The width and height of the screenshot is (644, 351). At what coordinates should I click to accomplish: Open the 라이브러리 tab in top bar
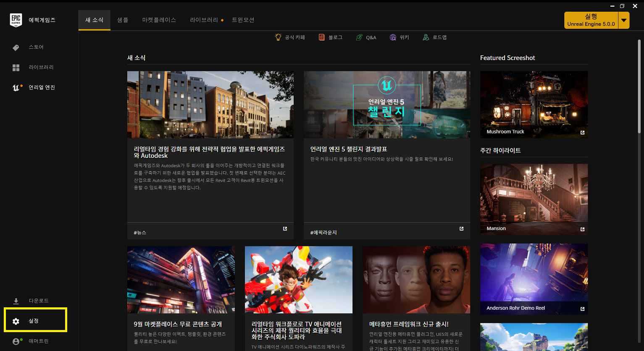[x=204, y=20]
